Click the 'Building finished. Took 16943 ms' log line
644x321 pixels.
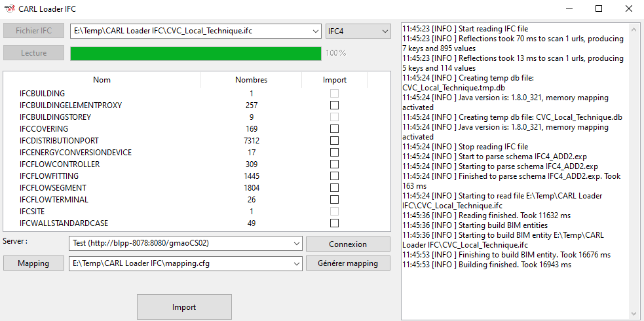pos(487,265)
